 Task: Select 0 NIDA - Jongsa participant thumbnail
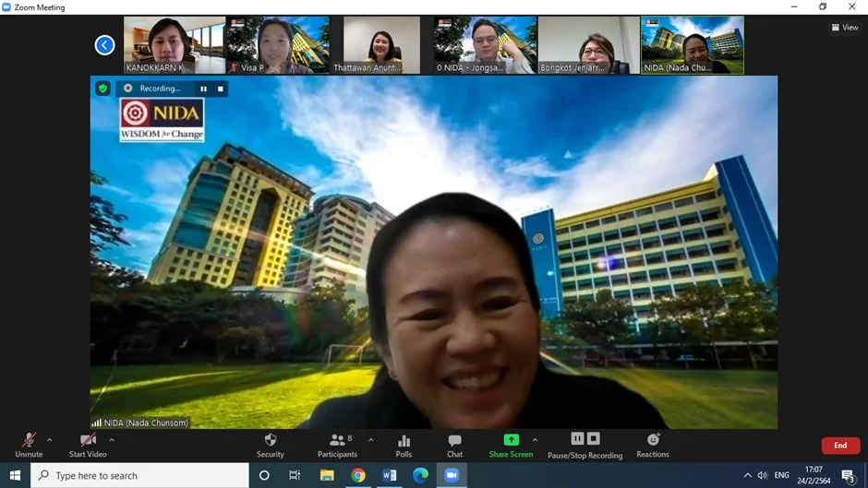tap(485, 45)
